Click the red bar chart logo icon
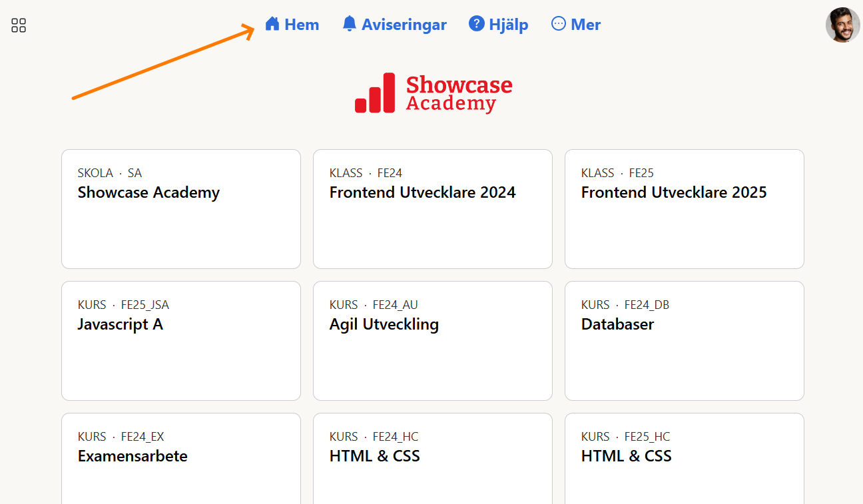863x504 pixels. 375,94
